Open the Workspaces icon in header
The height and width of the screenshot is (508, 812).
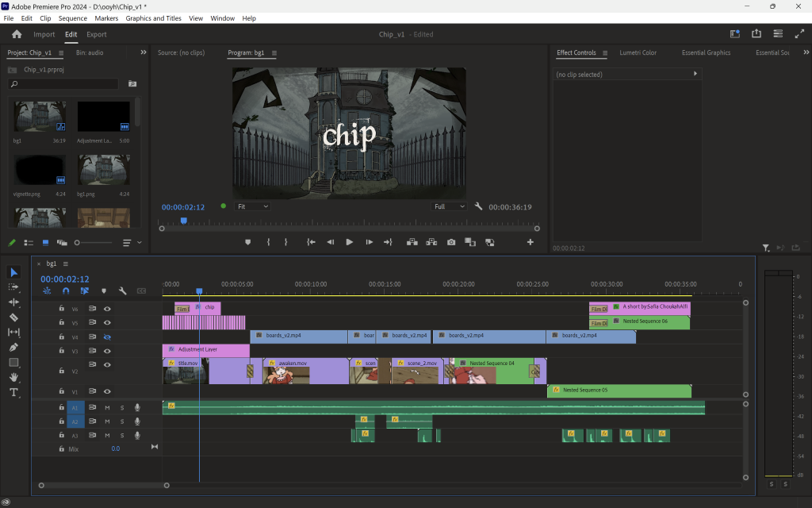735,33
